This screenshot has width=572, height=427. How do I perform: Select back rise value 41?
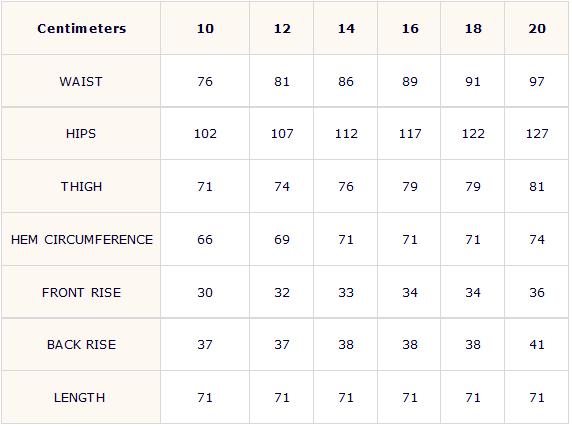click(537, 345)
